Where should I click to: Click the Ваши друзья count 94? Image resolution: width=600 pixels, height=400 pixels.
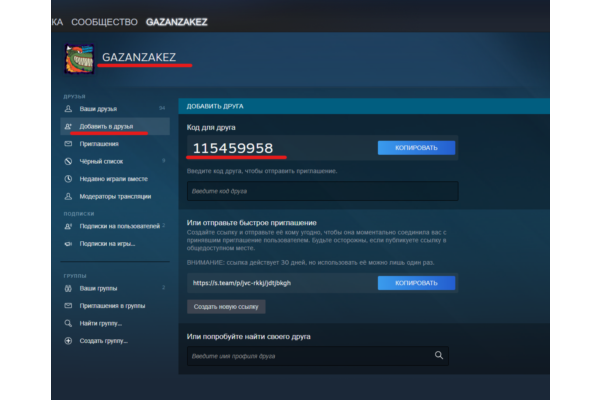pyautogui.click(x=162, y=108)
